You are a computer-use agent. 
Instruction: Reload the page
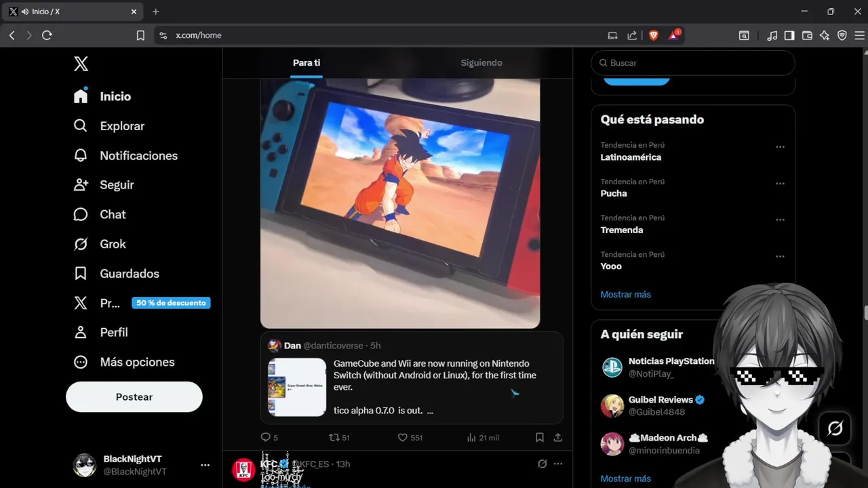[47, 35]
